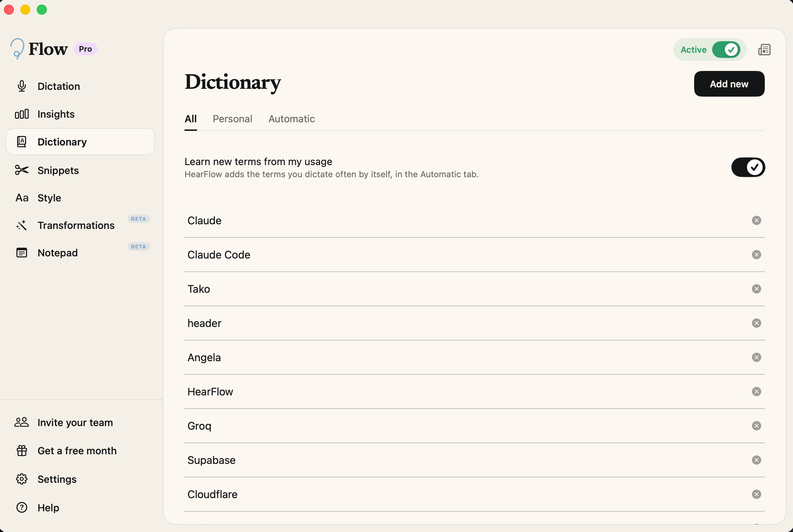Open Invite your team
This screenshot has height=532, width=793.
coord(80,423)
